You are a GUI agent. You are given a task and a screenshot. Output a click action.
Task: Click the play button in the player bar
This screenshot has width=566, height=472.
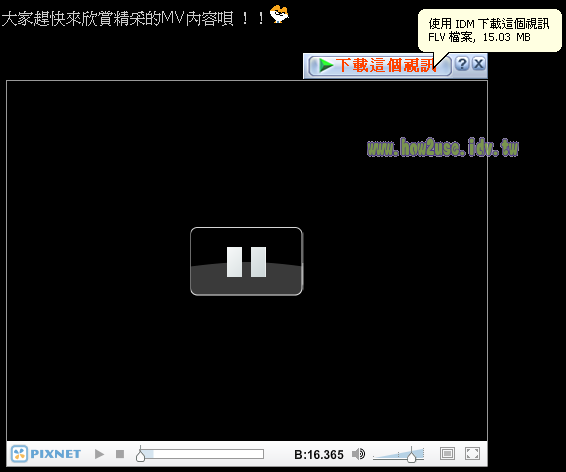(99, 454)
